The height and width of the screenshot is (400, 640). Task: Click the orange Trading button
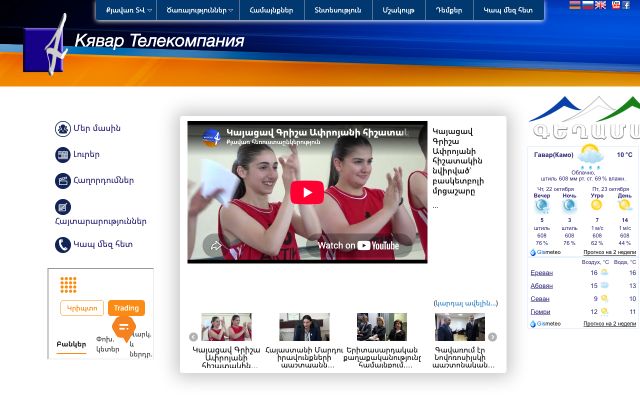tap(126, 308)
